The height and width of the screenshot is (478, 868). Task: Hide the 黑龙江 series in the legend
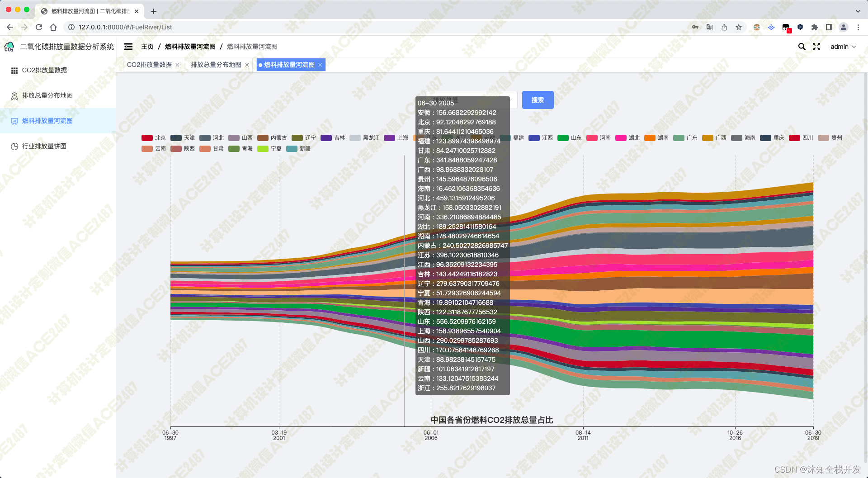tap(364, 138)
